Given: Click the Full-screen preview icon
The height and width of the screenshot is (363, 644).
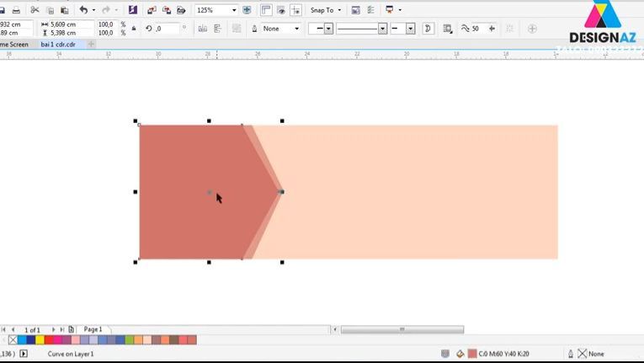Looking at the screenshot, I should [x=246, y=10].
